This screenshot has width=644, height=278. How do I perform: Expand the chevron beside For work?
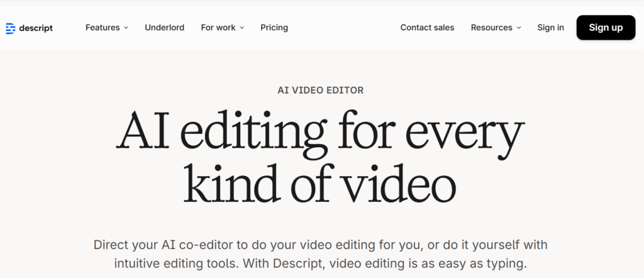pos(242,28)
